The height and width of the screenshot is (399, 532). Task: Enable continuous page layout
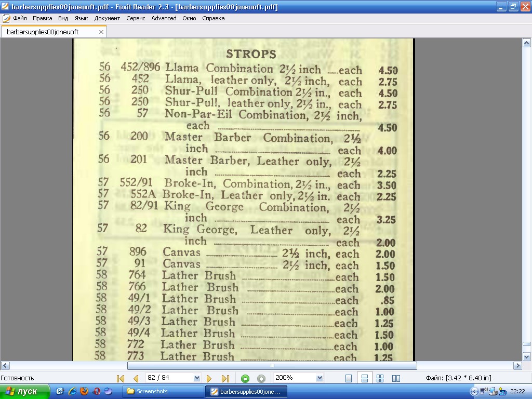coord(365,378)
